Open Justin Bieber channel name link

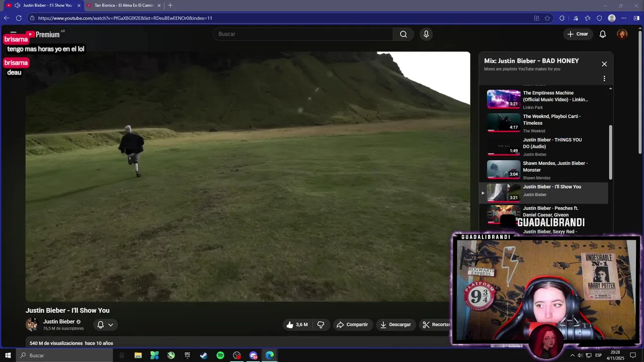(x=59, y=322)
